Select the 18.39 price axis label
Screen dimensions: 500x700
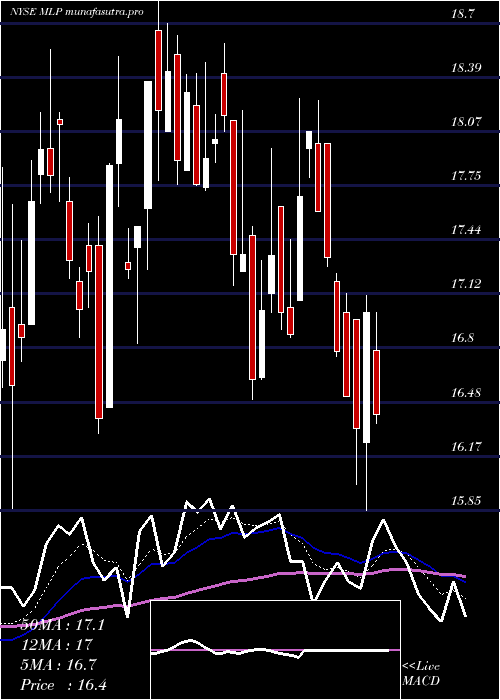[467, 68]
